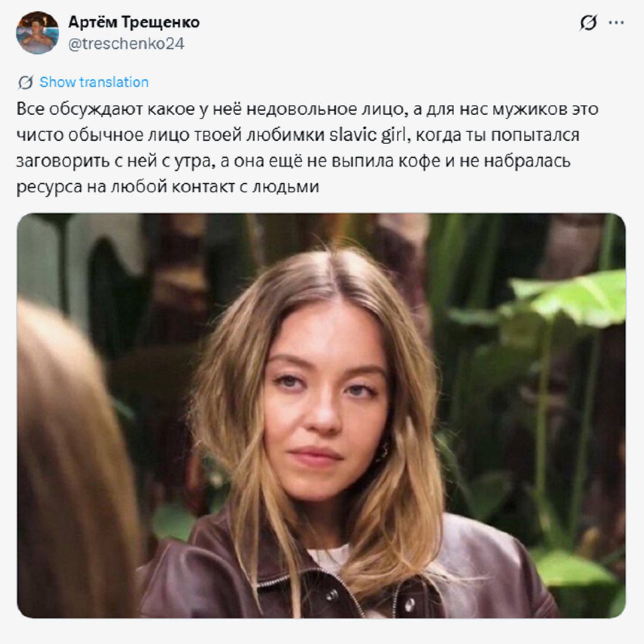Click the Grok slash-circle icon
644x644 pixels.
(588, 23)
